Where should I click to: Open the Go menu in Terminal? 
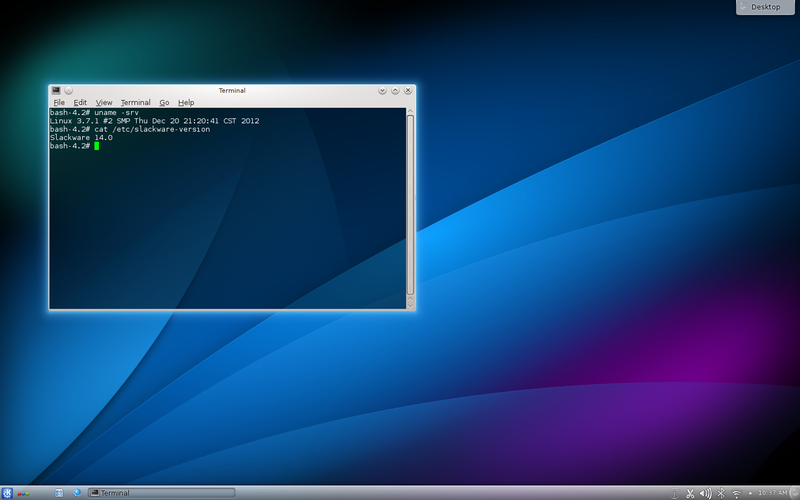click(x=164, y=103)
